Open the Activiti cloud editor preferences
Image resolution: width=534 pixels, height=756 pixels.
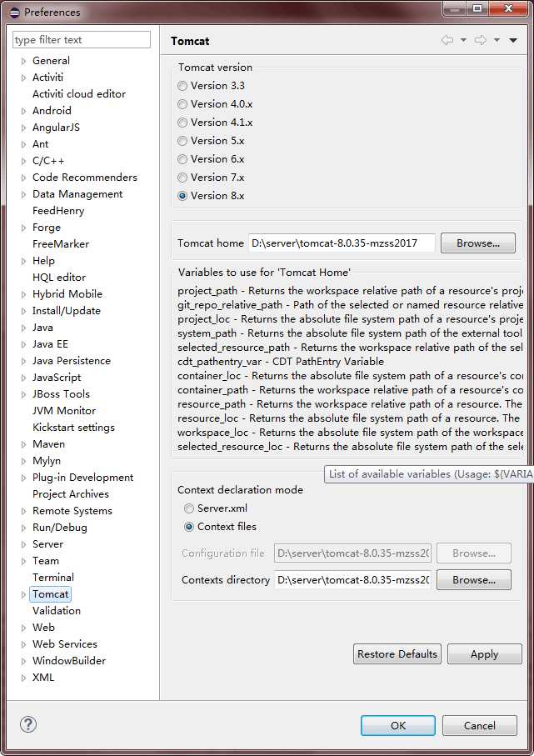(79, 94)
